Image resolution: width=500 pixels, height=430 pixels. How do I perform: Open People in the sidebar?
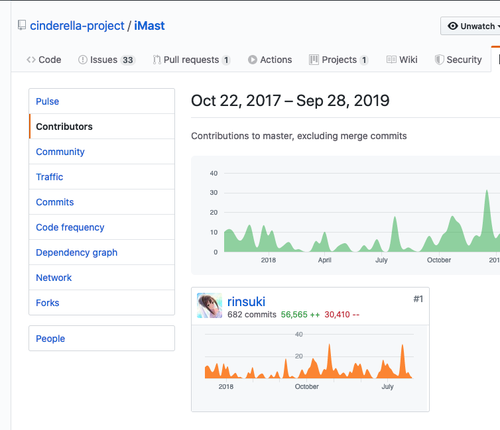tap(102, 338)
